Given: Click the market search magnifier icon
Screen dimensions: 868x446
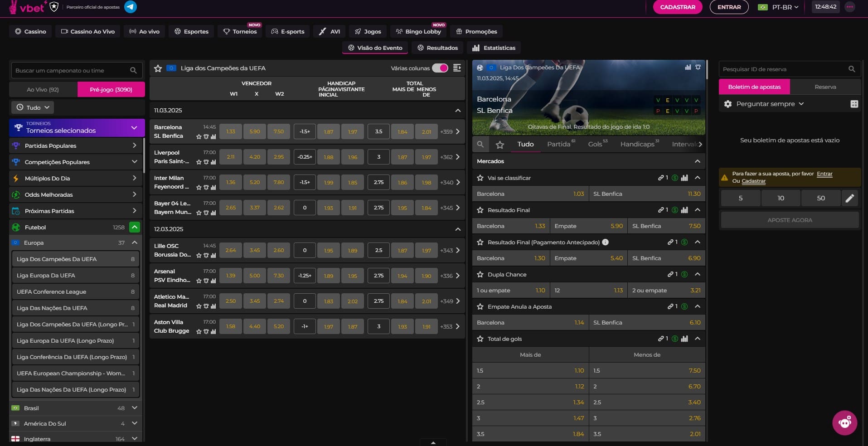Looking at the screenshot, I should [480, 144].
